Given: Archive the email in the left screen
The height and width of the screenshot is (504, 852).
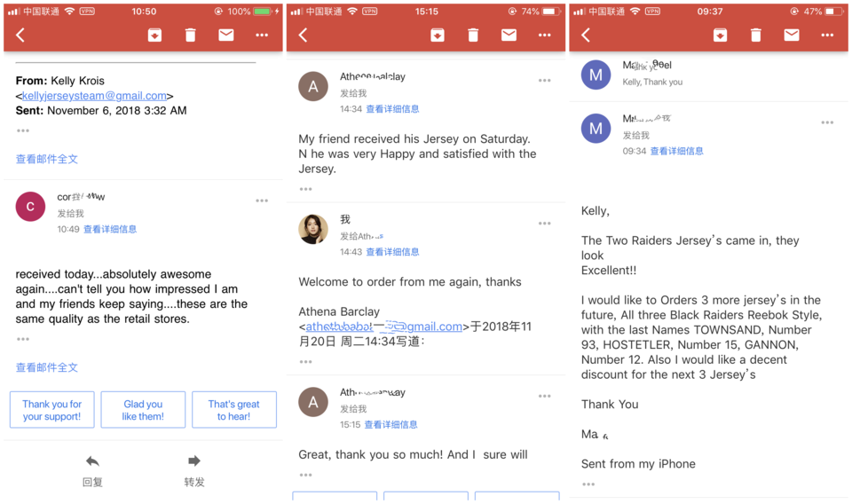Looking at the screenshot, I should (x=154, y=35).
